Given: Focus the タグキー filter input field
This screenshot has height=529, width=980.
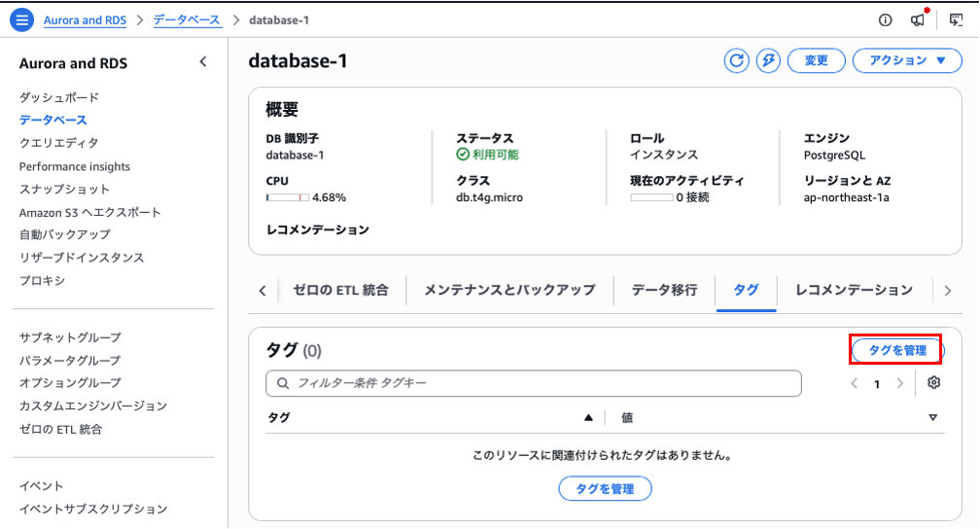Looking at the screenshot, I should pos(533,383).
